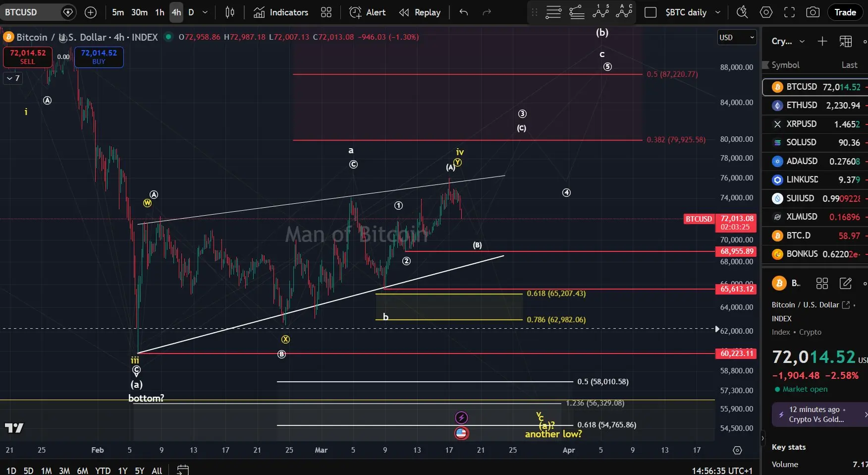
Task: Add a symbol to the watchlist
Action: [x=822, y=42]
